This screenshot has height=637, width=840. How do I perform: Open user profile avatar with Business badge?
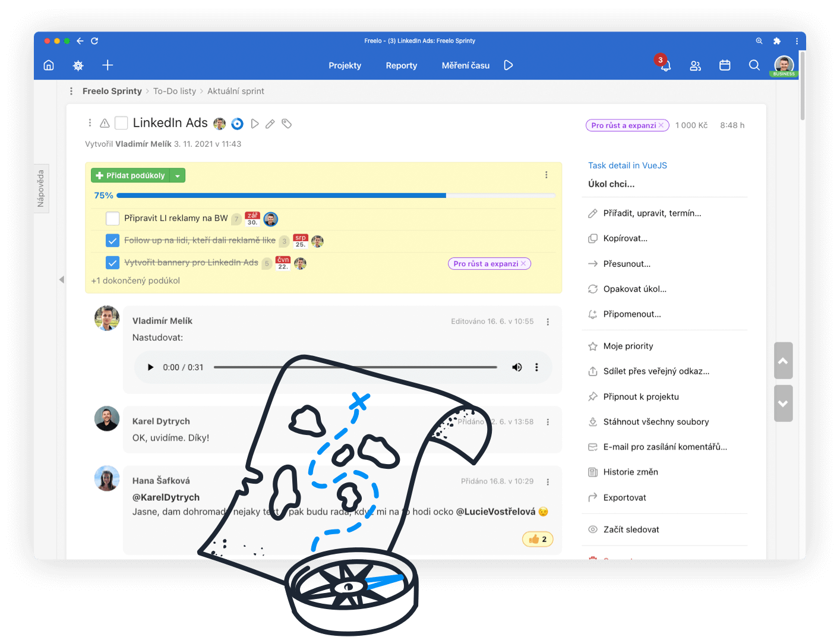click(x=784, y=66)
